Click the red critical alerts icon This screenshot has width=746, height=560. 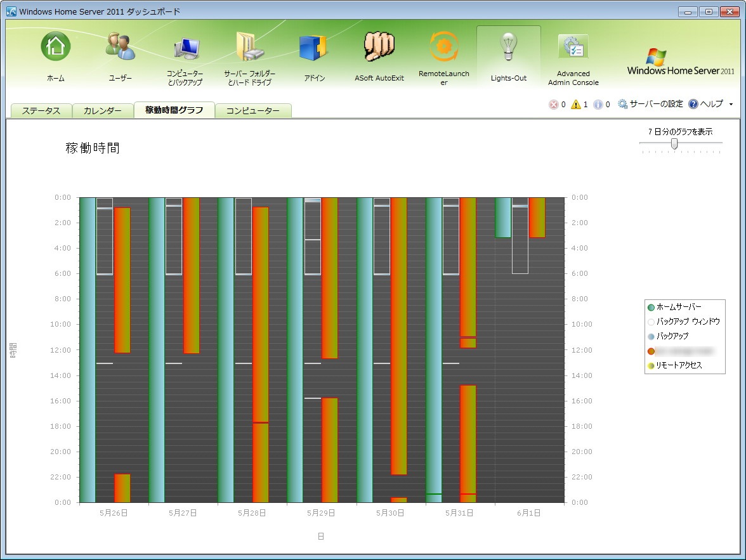pyautogui.click(x=553, y=104)
